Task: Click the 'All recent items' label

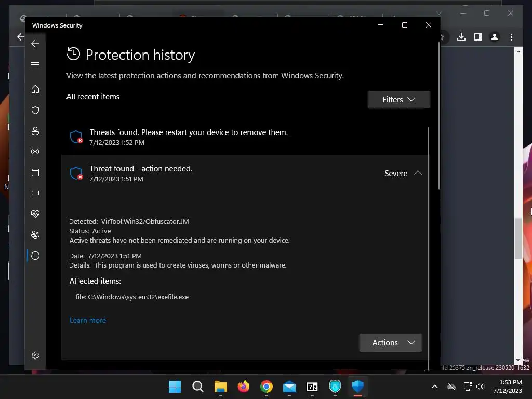Action: tap(93, 97)
